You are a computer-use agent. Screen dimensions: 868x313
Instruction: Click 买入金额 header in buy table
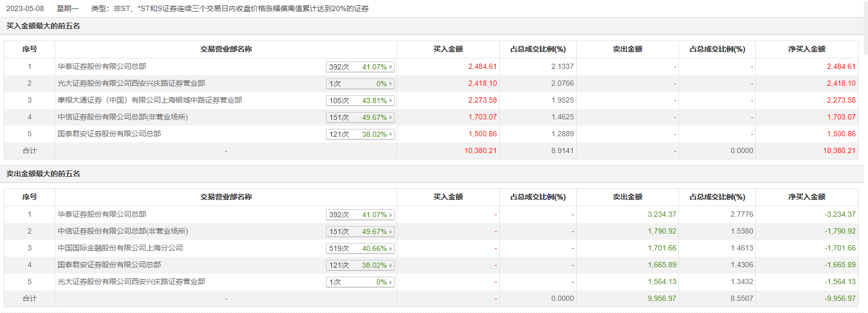[x=448, y=49]
